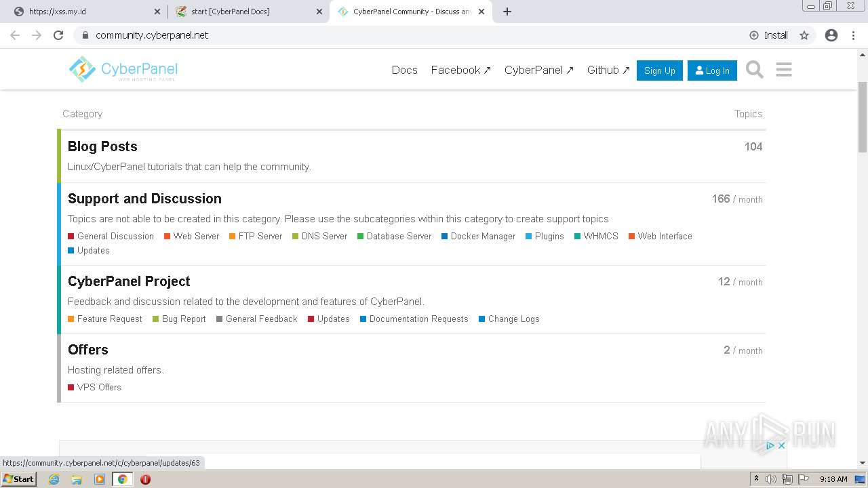
Task: Open the Offers category
Action: point(88,350)
